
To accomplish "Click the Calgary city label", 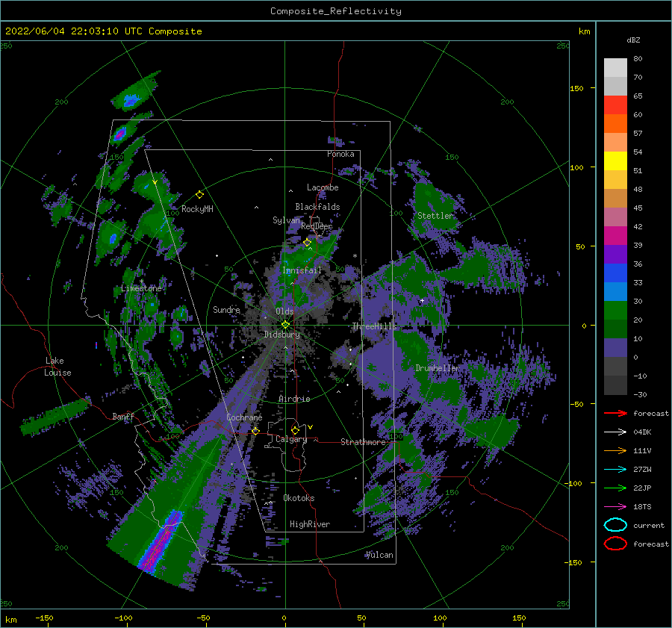I will (x=291, y=439).
